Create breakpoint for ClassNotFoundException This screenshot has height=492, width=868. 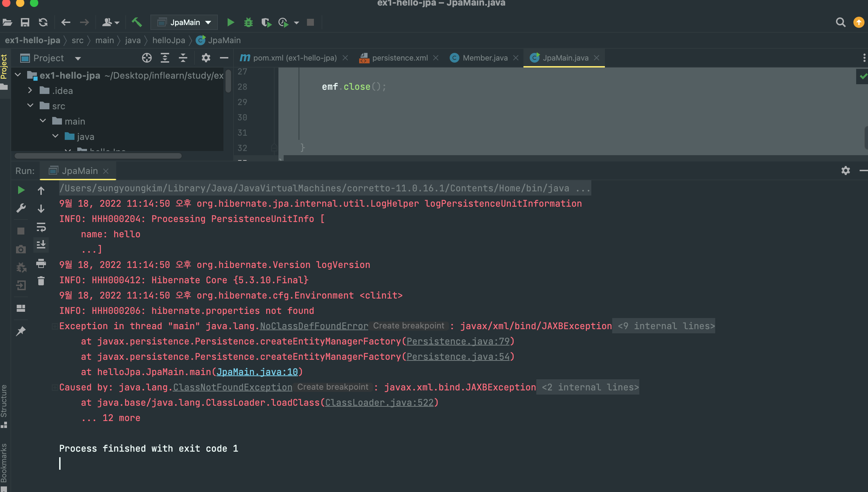pos(333,387)
